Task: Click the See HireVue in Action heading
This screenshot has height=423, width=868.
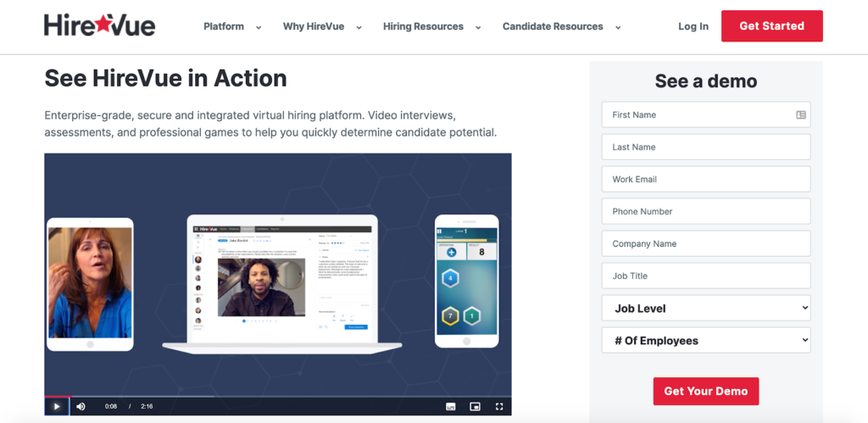Action: click(x=165, y=78)
